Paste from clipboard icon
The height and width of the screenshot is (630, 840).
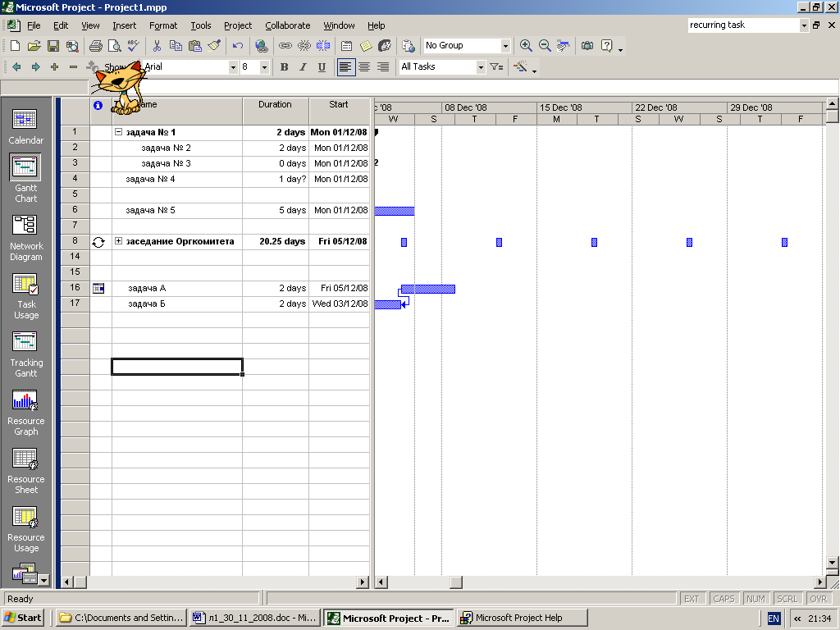pos(195,46)
